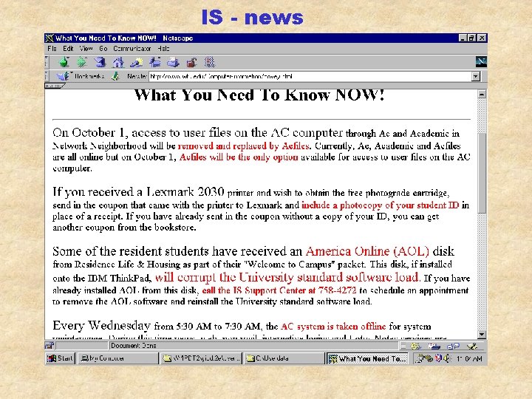This screenshot has width=532, height=399.
Task: Click the vertical scrollbar thumb
Action: click(482, 173)
